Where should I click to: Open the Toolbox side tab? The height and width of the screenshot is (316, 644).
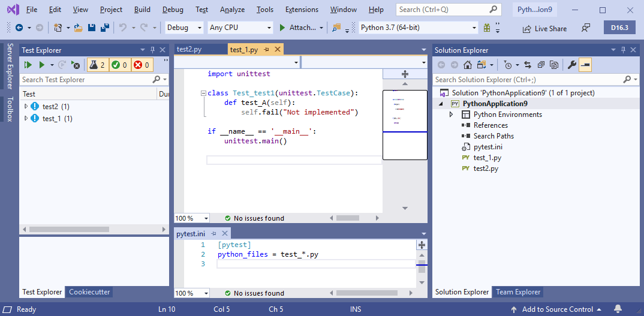pos(10,109)
